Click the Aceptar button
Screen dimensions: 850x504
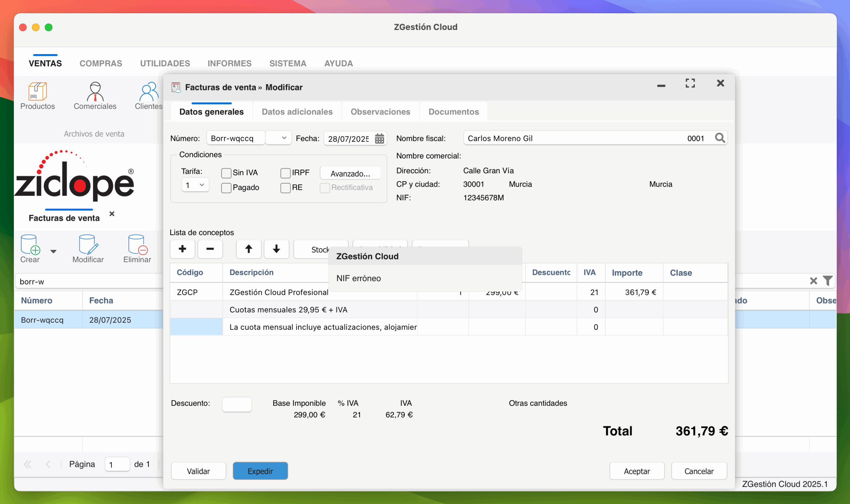(x=637, y=471)
